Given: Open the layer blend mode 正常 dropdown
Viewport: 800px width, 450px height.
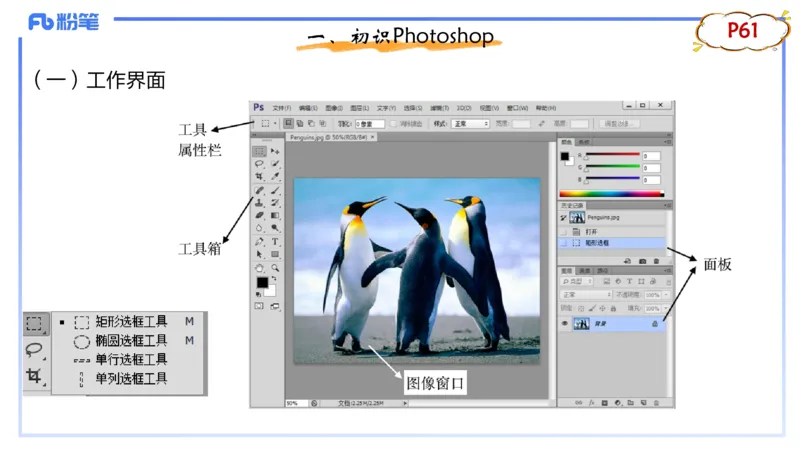Looking at the screenshot, I should pyautogui.click(x=584, y=295).
